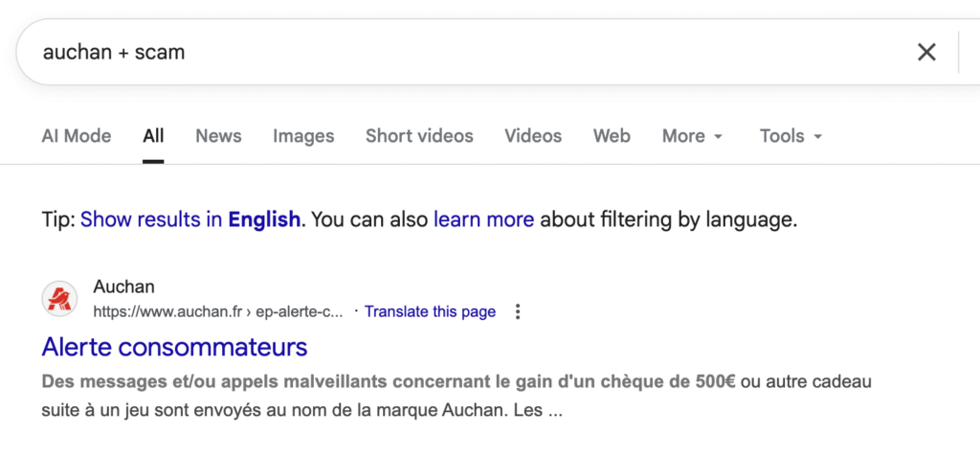Focus the search box containing "auchan + scam"
This screenshot has height=457, width=980.
click(459, 52)
